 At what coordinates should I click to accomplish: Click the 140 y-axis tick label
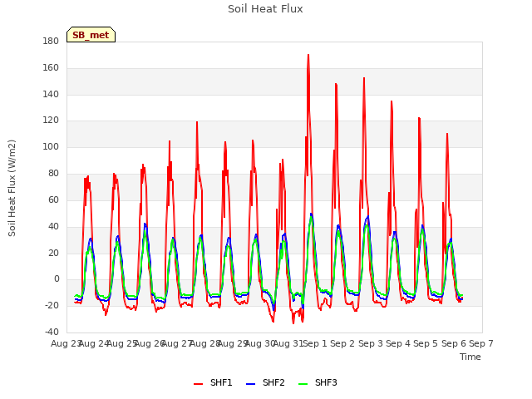pos(51,94)
